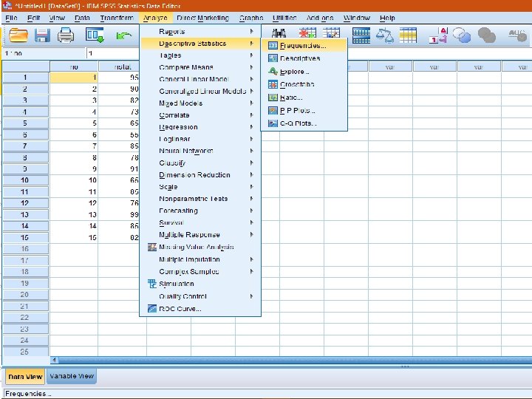
Task: Click the cell value editor field
Action: (113, 53)
